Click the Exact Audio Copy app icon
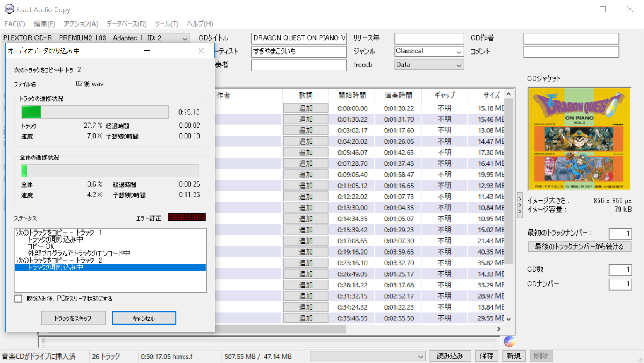 click(9, 9)
